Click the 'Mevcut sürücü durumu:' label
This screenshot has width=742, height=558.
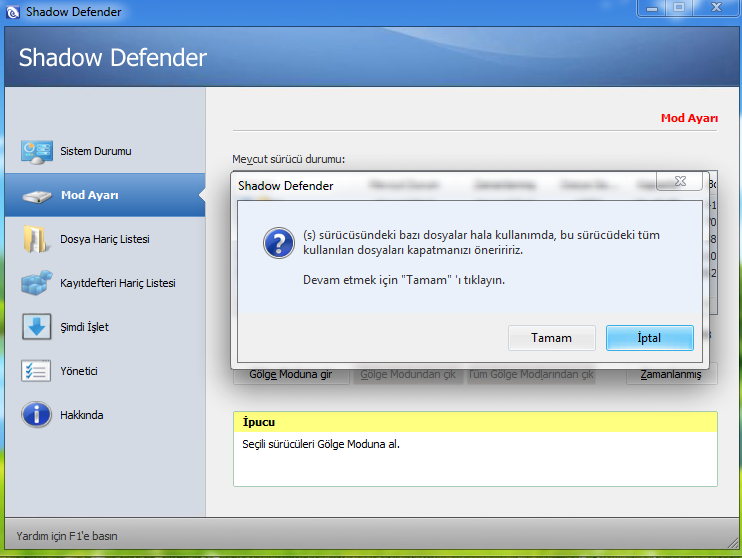(289, 159)
